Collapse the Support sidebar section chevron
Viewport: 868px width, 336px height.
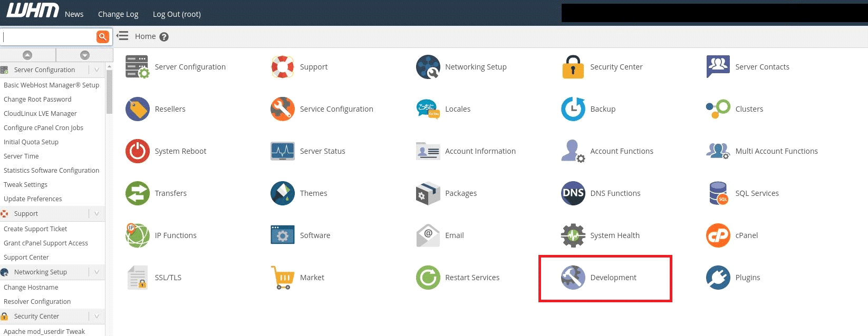pos(97,213)
